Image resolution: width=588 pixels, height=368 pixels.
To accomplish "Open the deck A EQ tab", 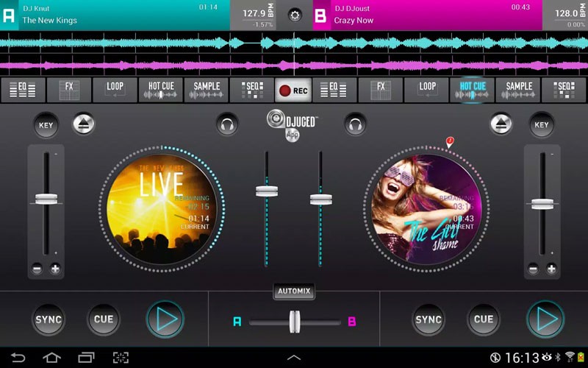I will tap(22, 90).
